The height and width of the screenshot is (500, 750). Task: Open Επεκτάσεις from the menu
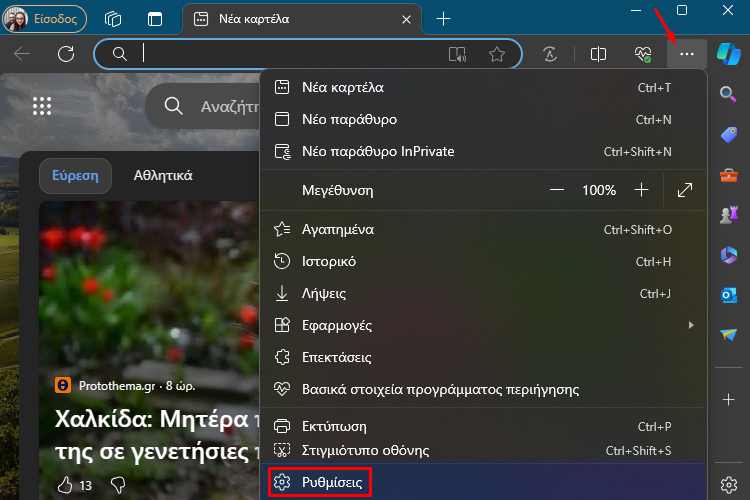tap(483, 357)
